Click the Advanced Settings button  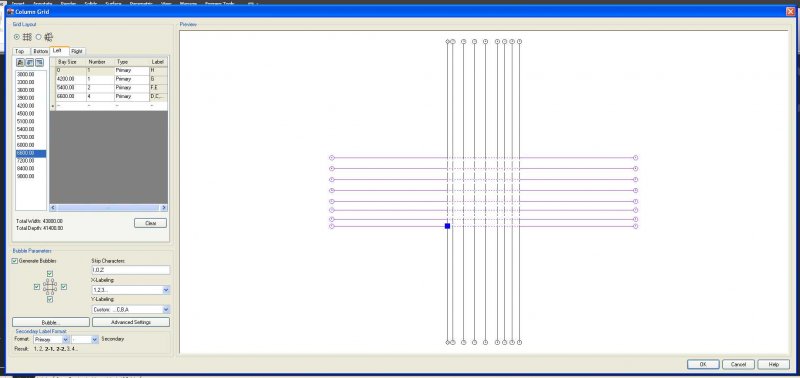coord(131,322)
